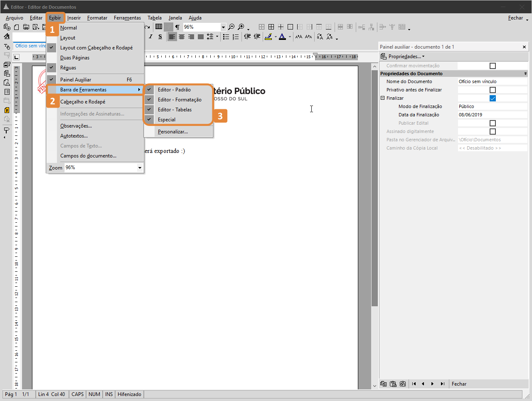The height and width of the screenshot is (401, 532).
Task: Collapse the Finalizar property group
Action: pyautogui.click(x=382, y=98)
